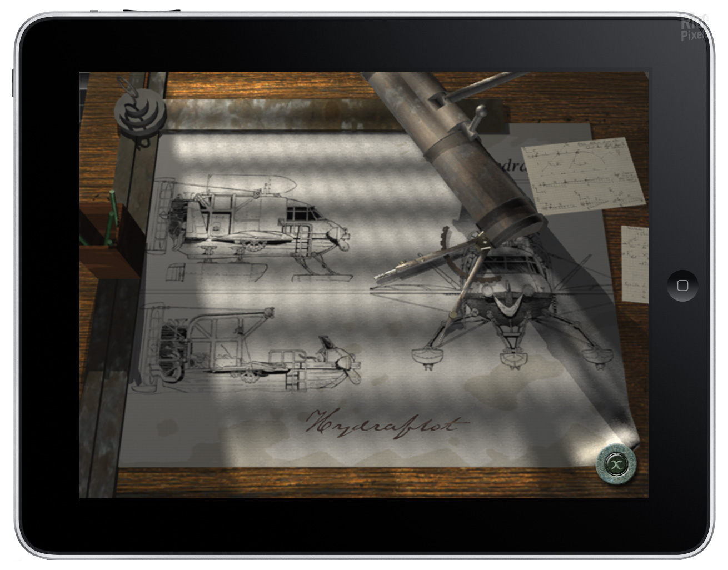Close the blueprint with the green X button

pyautogui.click(x=616, y=463)
